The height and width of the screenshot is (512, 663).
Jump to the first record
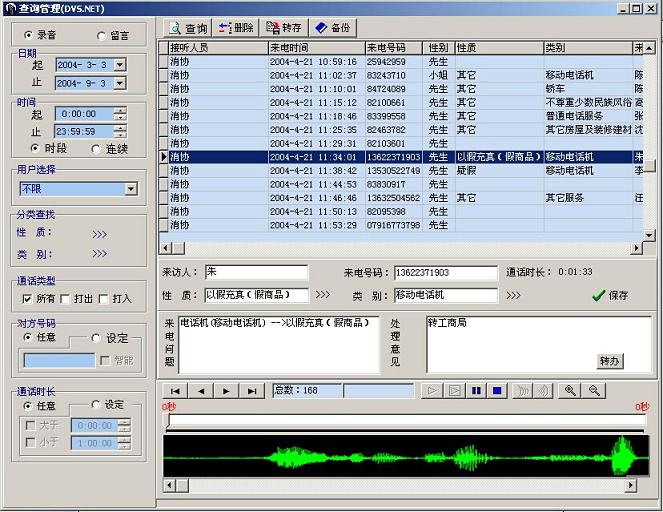click(x=175, y=391)
